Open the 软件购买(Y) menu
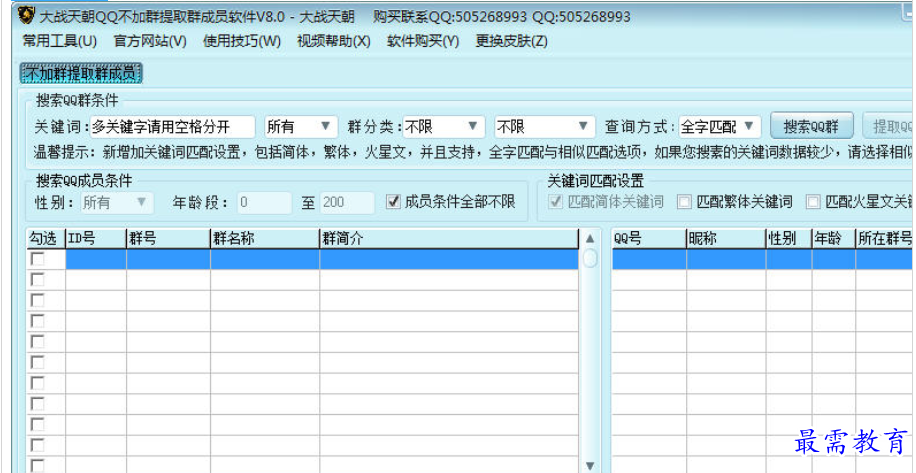The height and width of the screenshot is (473, 916). [x=423, y=41]
